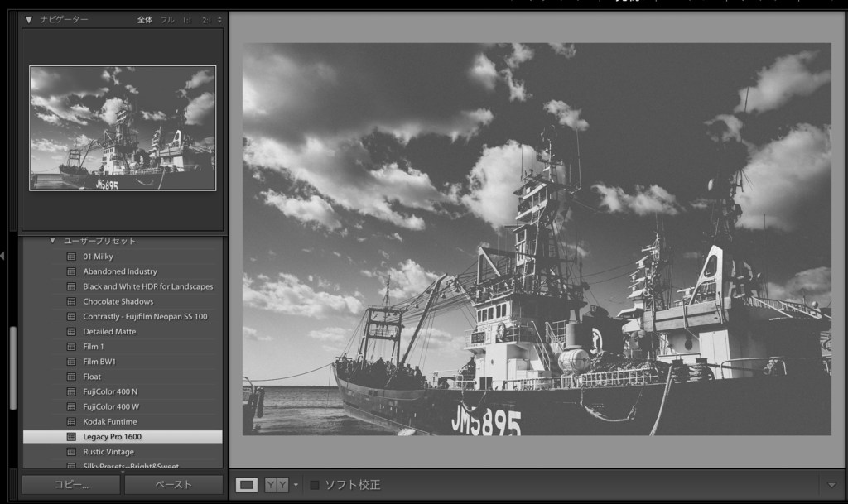Click preset icon beside 01 Milky
The width and height of the screenshot is (848, 504).
(71, 257)
